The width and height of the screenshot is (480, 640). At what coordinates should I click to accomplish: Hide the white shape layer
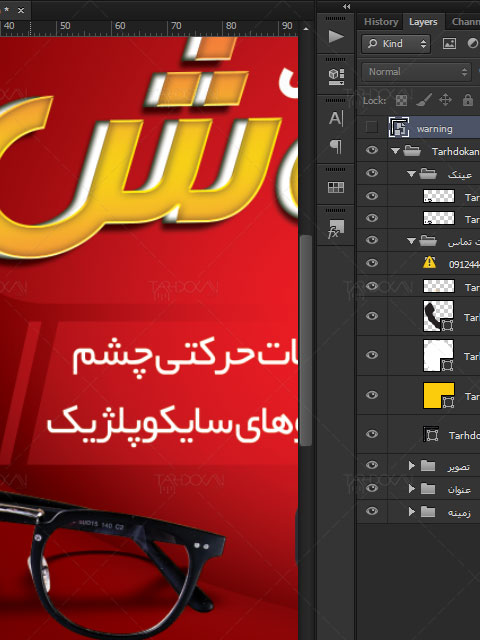point(371,355)
